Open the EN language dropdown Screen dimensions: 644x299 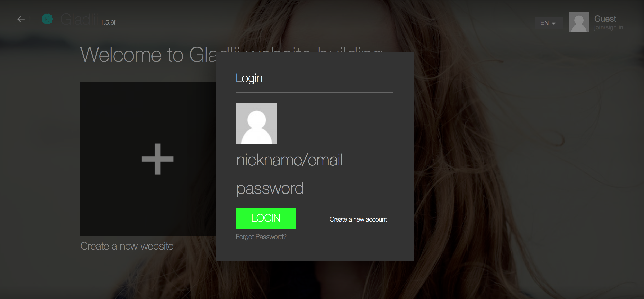point(549,23)
